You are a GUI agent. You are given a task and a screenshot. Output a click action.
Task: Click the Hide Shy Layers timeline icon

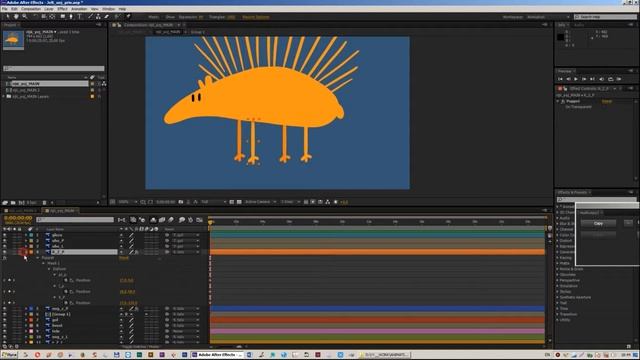[153, 220]
